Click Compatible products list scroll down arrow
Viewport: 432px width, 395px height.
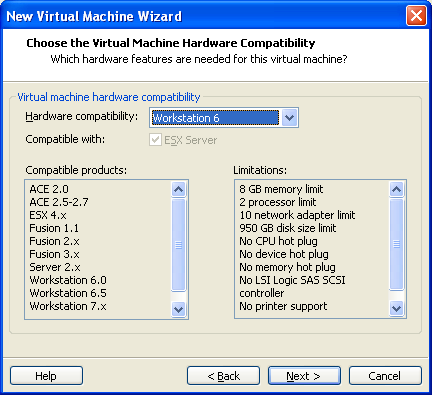click(179, 309)
